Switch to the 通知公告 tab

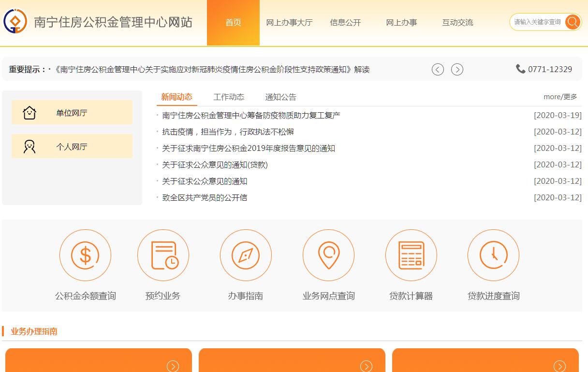click(x=280, y=97)
